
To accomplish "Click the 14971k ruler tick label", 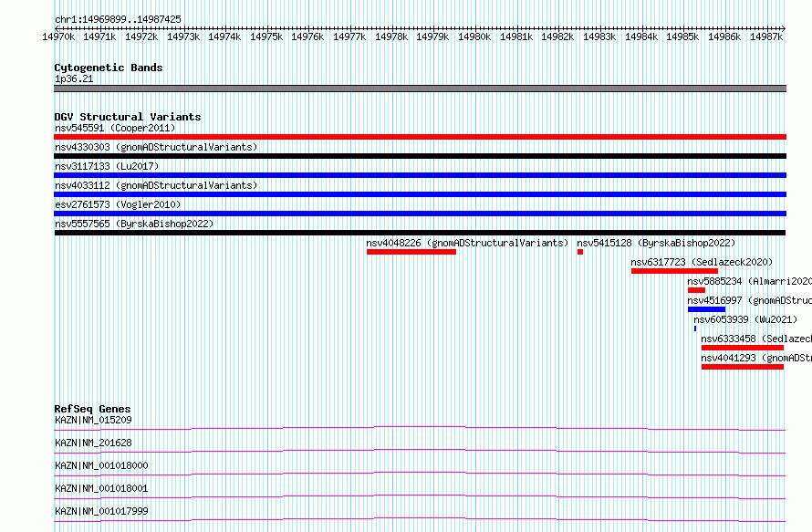I will [x=99, y=37].
